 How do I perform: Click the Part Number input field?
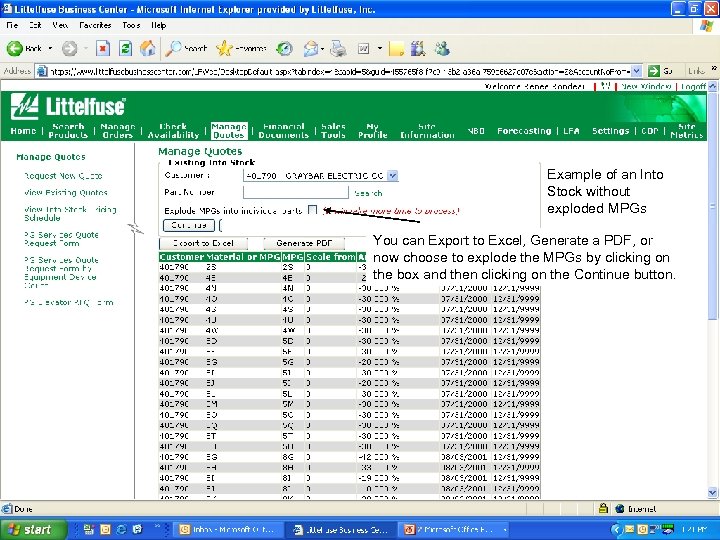[296, 192]
